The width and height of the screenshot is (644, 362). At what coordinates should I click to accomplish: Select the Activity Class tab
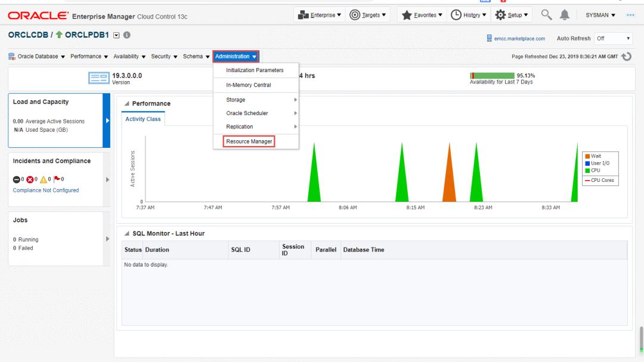tap(143, 119)
